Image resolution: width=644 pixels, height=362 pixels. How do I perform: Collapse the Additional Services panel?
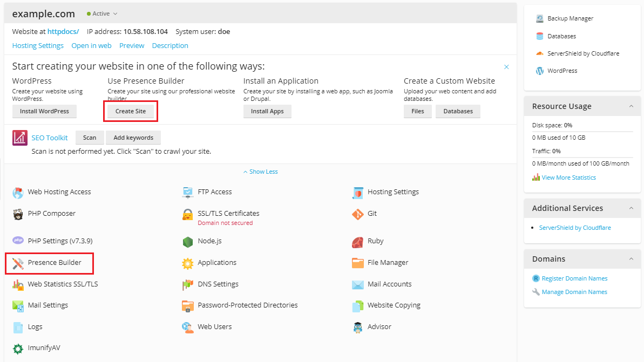coord(631,208)
